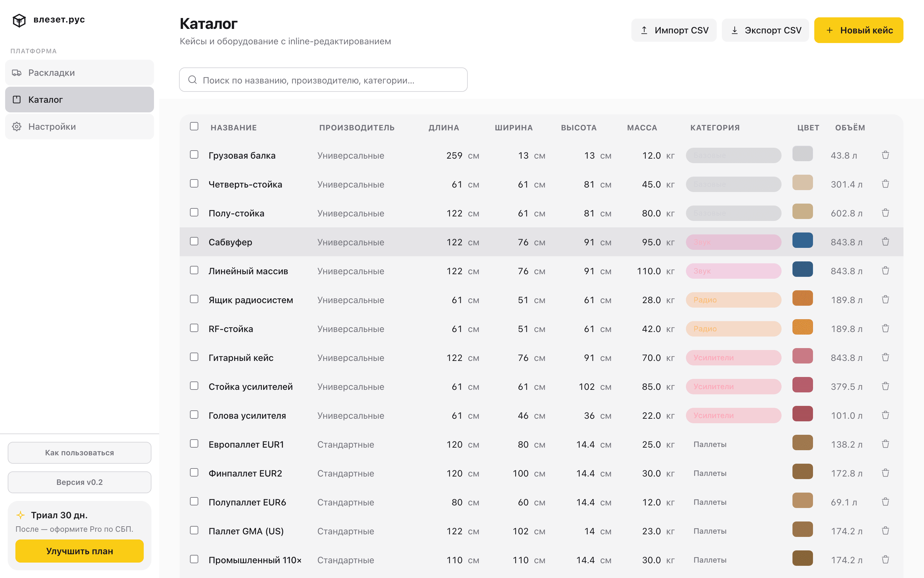This screenshot has width=924, height=578.
Task: Click the Стандартные manufacturer of Финпаллет EUR2
Action: (346, 474)
